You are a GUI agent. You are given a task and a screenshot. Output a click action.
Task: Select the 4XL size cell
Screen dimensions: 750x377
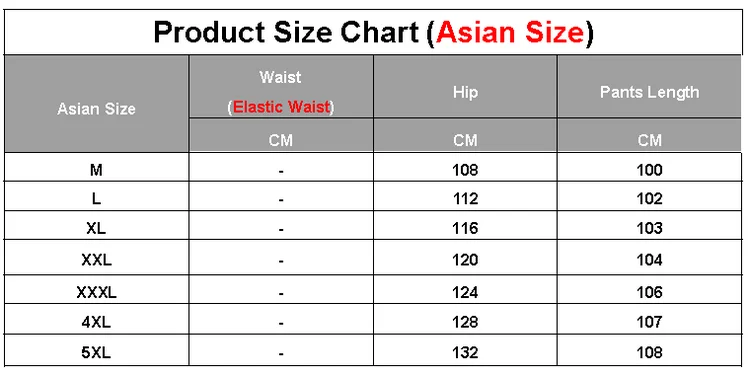coord(96,322)
